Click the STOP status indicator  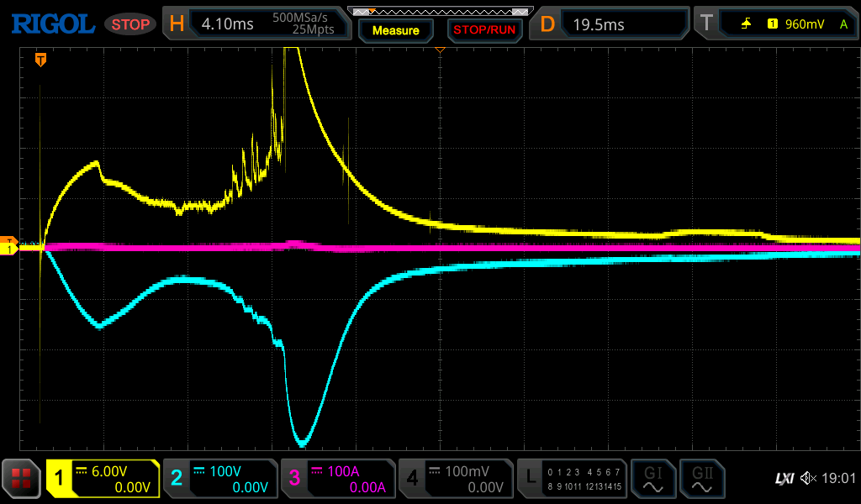130,24
